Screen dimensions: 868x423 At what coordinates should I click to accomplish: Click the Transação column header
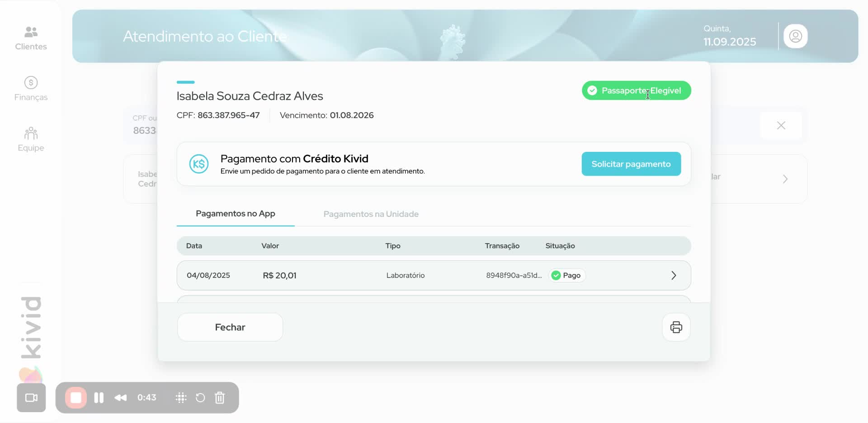tap(502, 246)
